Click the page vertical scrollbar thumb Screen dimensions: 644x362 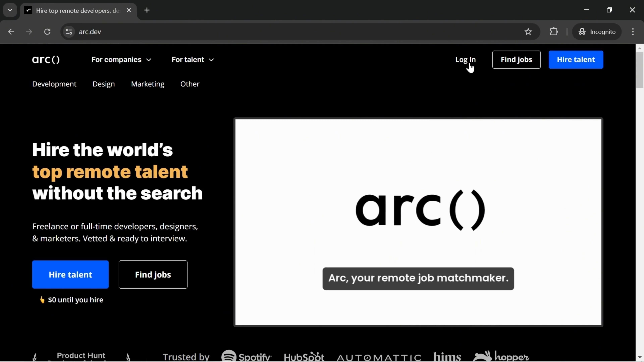pyautogui.click(x=639, y=70)
